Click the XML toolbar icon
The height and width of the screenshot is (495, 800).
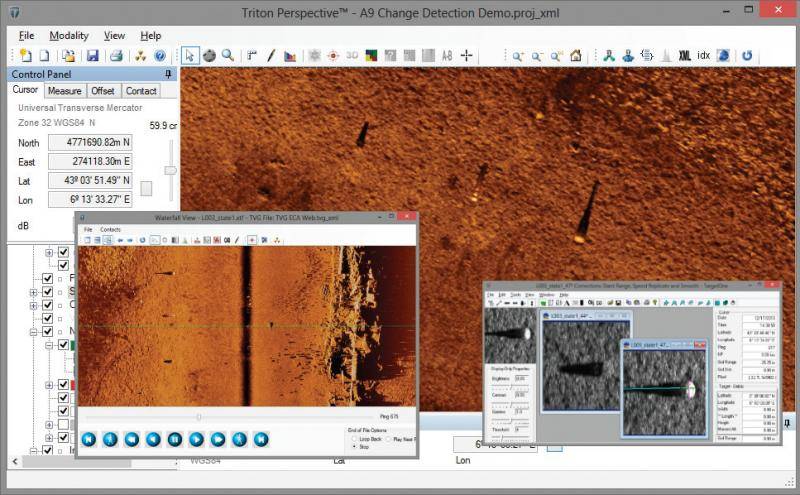685,56
